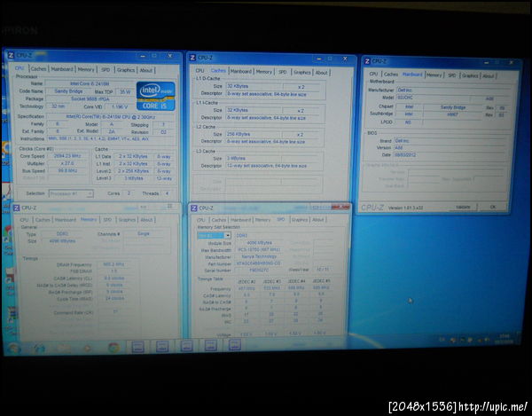Viewport: 532px width, 416px height.
Task: Open the About tab in the CPU window
Action: [146, 71]
